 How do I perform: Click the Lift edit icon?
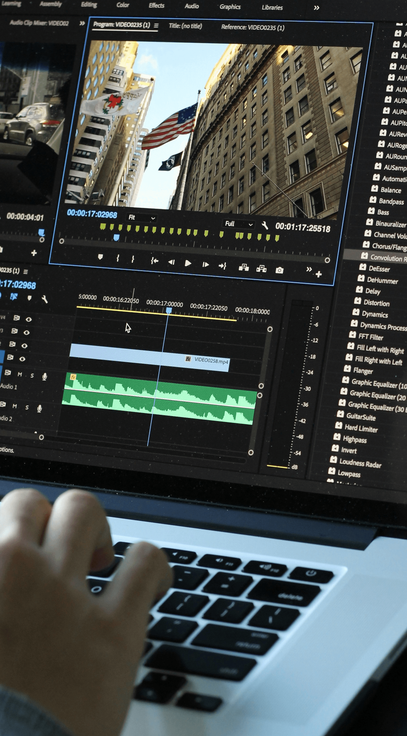coord(244,268)
